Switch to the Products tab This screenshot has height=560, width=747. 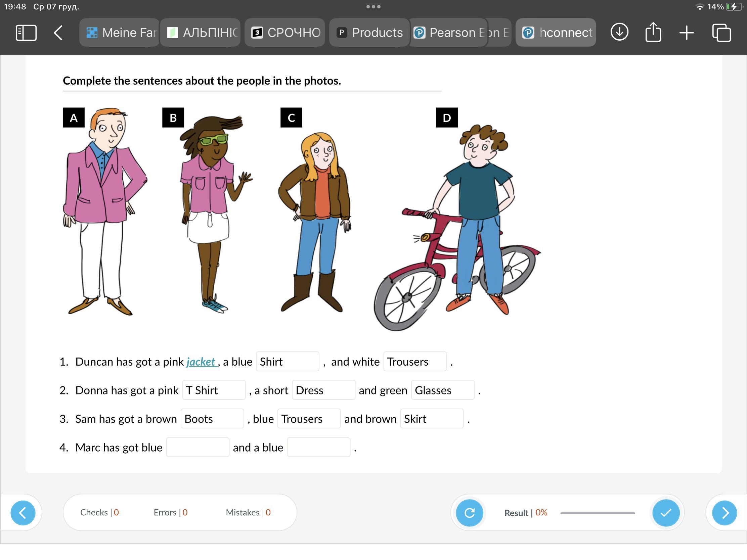point(369,33)
